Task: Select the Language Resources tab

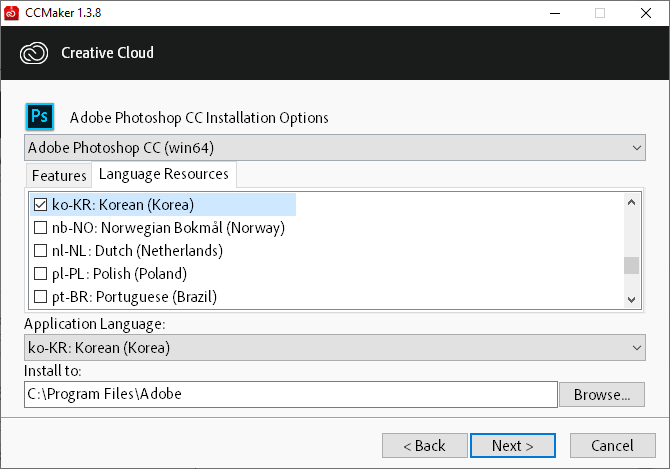Action: 164,174
